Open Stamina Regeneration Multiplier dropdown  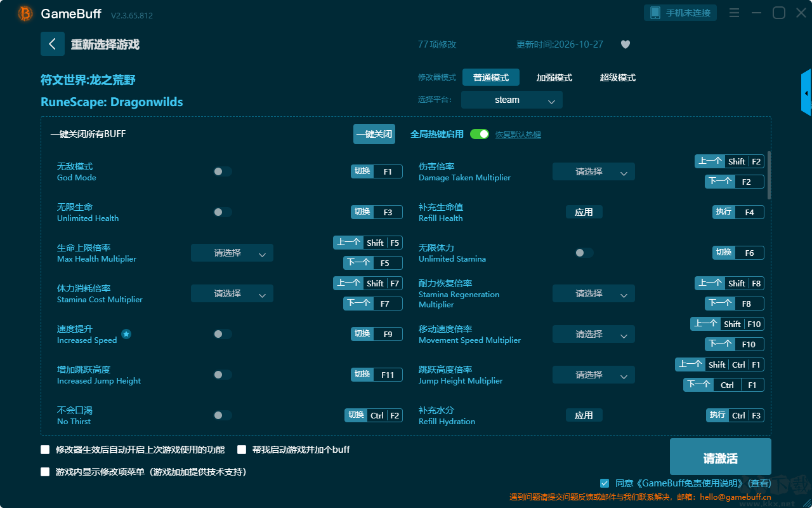click(x=594, y=293)
